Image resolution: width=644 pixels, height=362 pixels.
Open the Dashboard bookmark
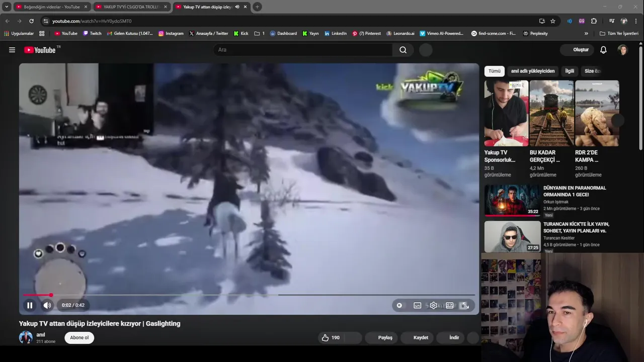coord(283,34)
